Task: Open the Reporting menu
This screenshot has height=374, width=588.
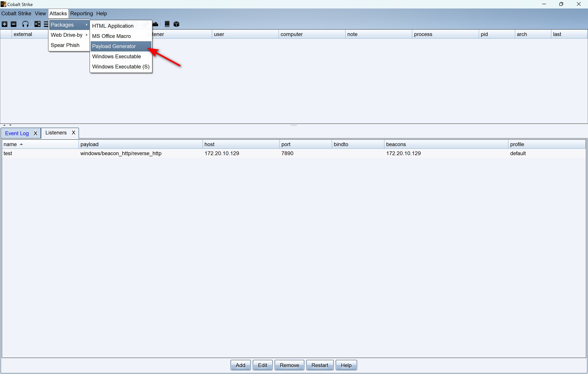Action: 82,13
